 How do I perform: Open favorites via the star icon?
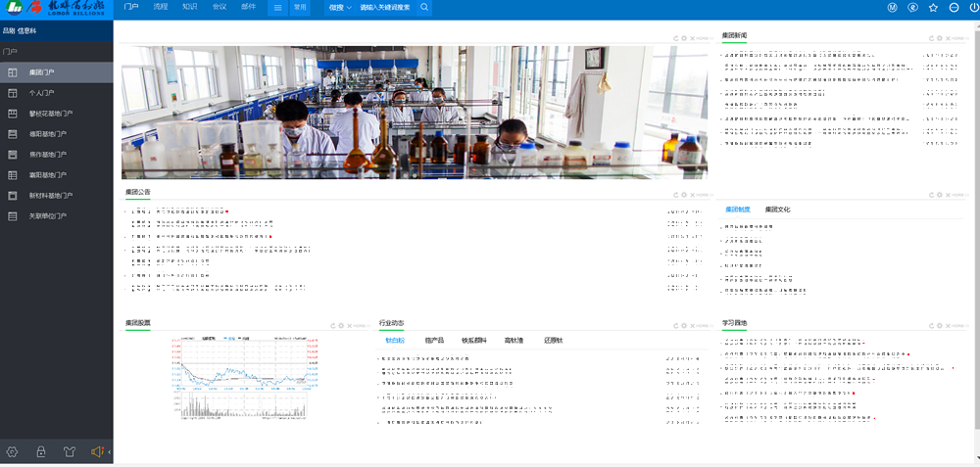[933, 8]
